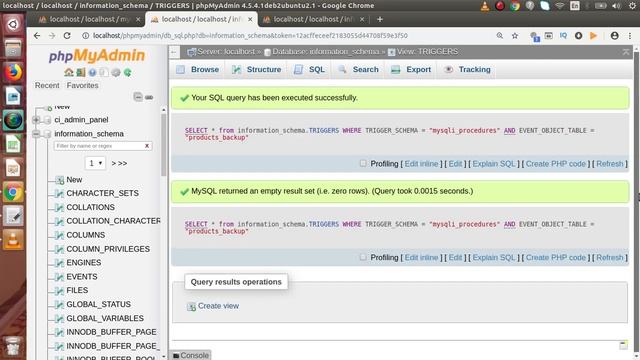Enable Profiling checkbox for first query
This screenshot has height=360, width=640.
[x=363, y=163]
